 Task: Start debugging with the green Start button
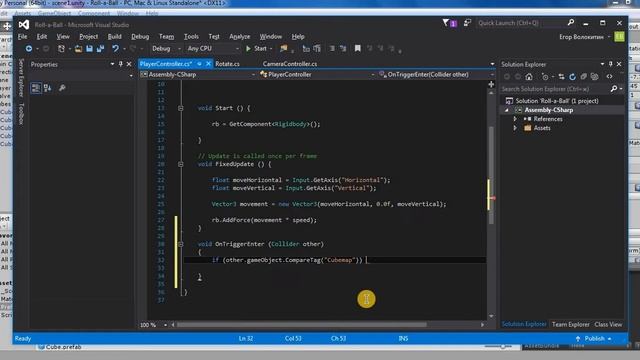click(x=257, y=49)
